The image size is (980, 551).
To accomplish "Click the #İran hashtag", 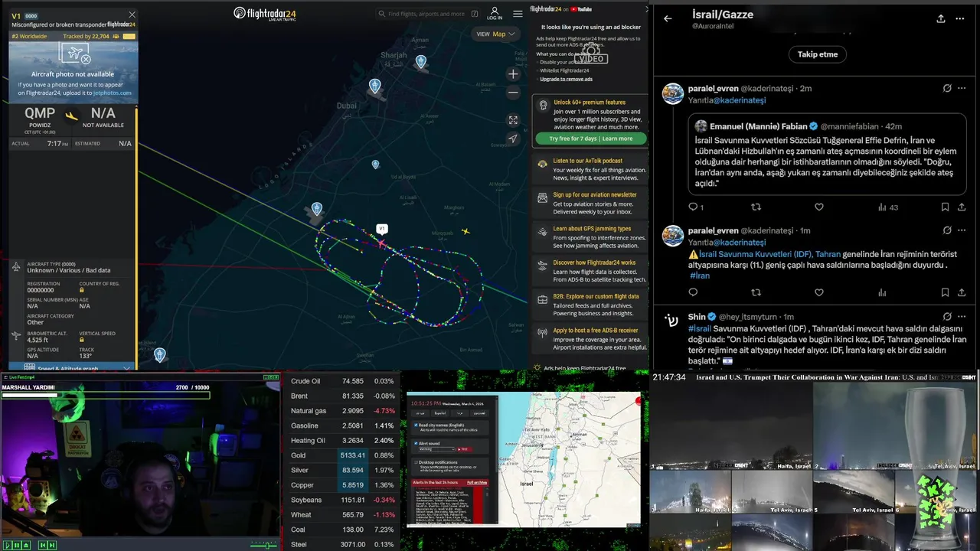I will (701, 275).
